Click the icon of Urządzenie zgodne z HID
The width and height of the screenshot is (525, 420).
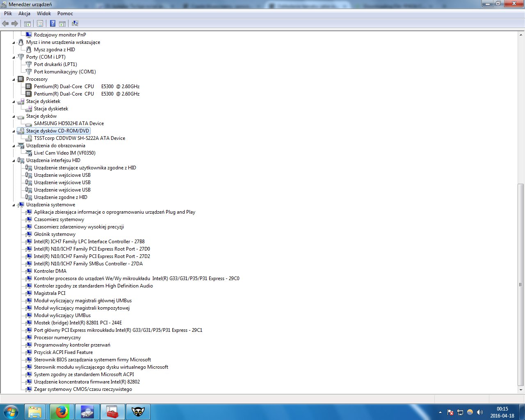[29, 197]
